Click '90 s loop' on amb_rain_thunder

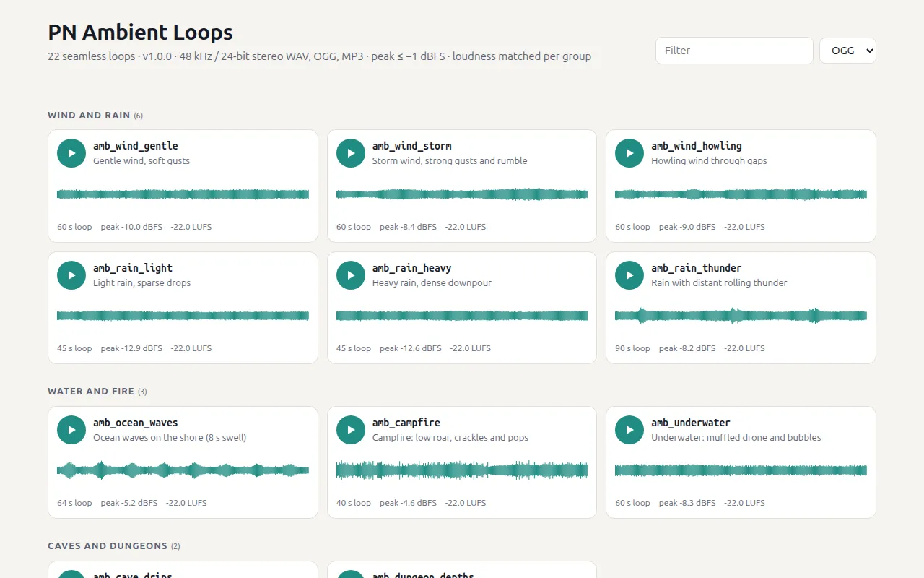tap(632, 348)
